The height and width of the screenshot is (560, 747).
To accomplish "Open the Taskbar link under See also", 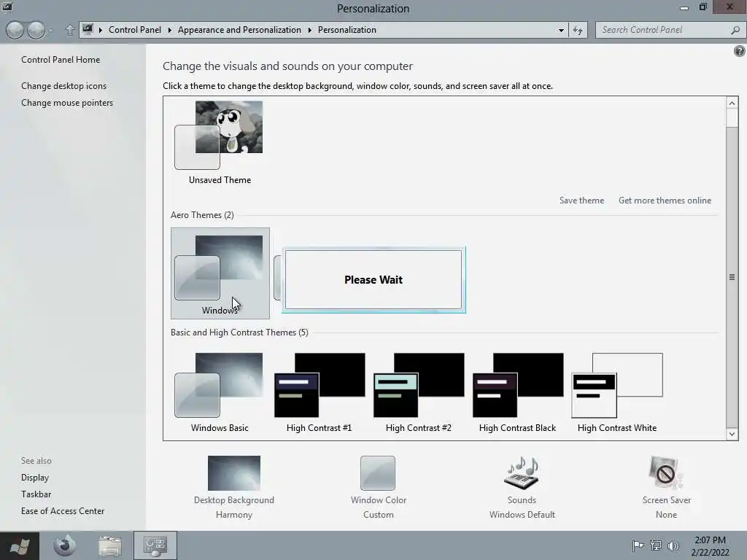I will click(36, 494).
